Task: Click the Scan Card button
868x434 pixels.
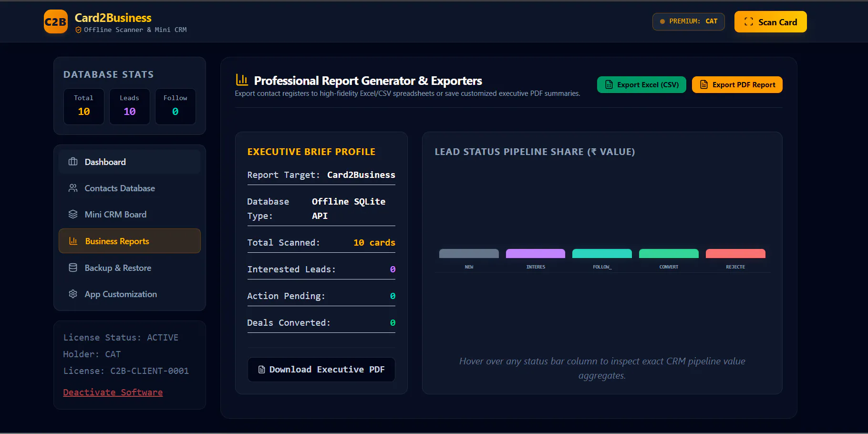Action: (x=771, y=22)
